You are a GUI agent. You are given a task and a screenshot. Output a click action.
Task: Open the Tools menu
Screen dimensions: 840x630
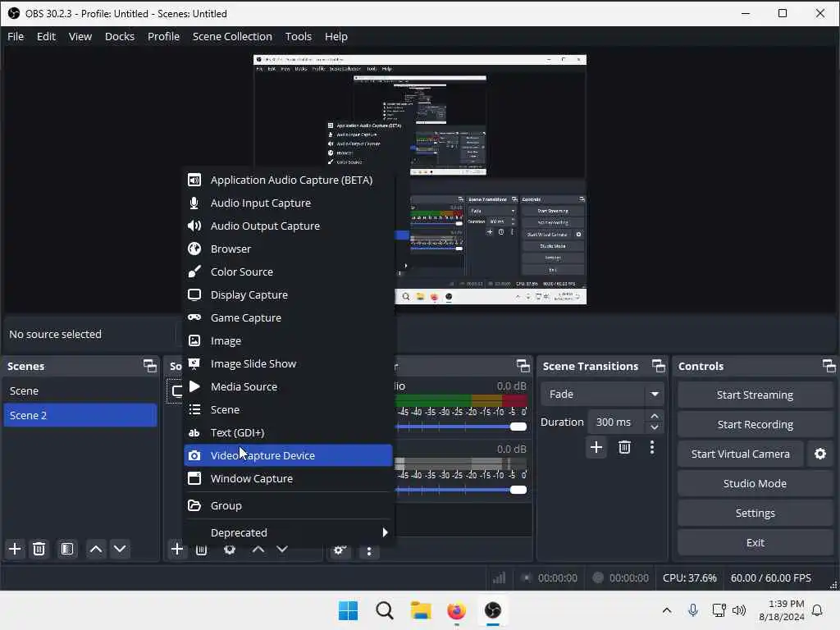299,36
